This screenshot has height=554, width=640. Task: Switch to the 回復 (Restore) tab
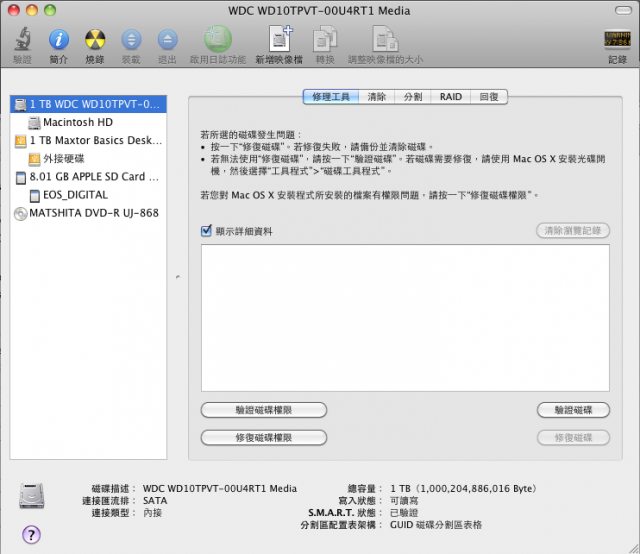tap(489, 97)
